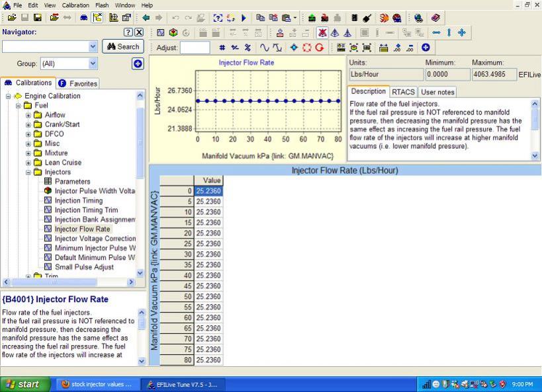Click the red circular arrow icon
Viewport: 542px width, 392px height.
(x=320, y=48)
